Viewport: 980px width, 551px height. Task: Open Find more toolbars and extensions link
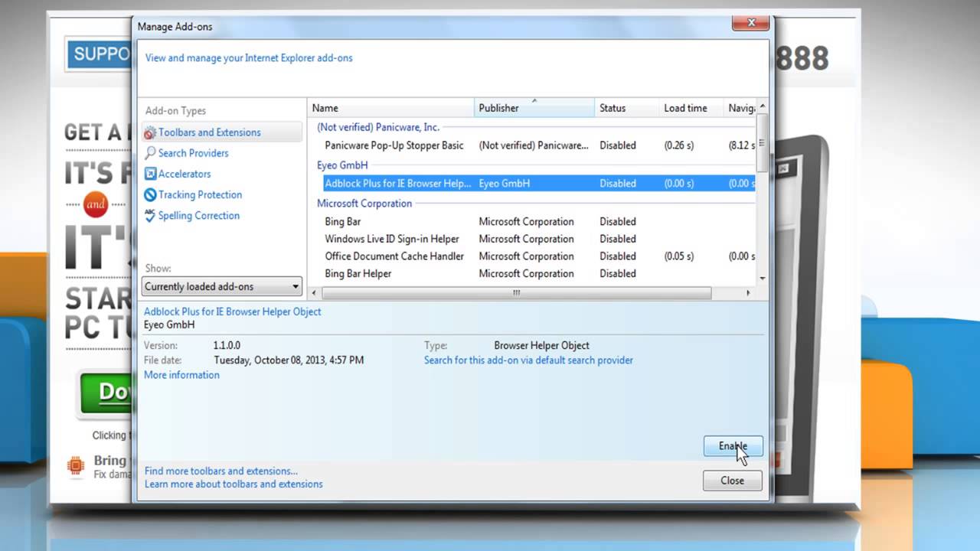pyautogui.click(x=221, y=471)
